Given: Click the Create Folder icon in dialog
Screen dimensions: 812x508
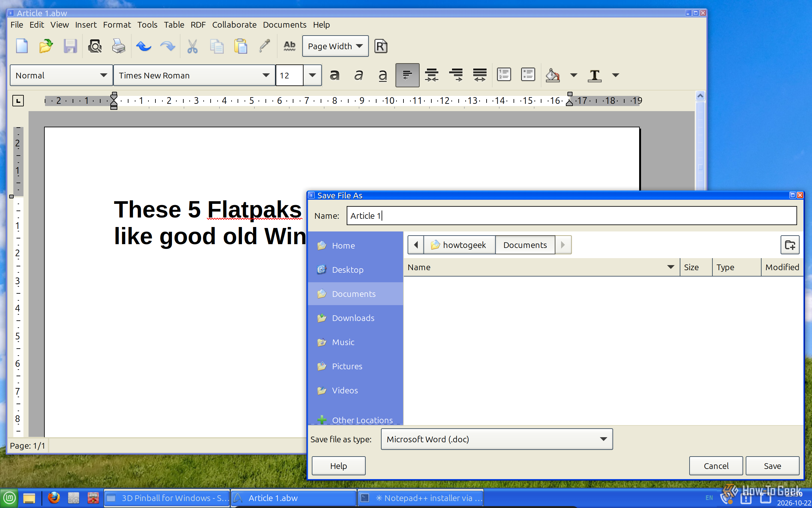Looking at the screenshot, I should [790, 245].
